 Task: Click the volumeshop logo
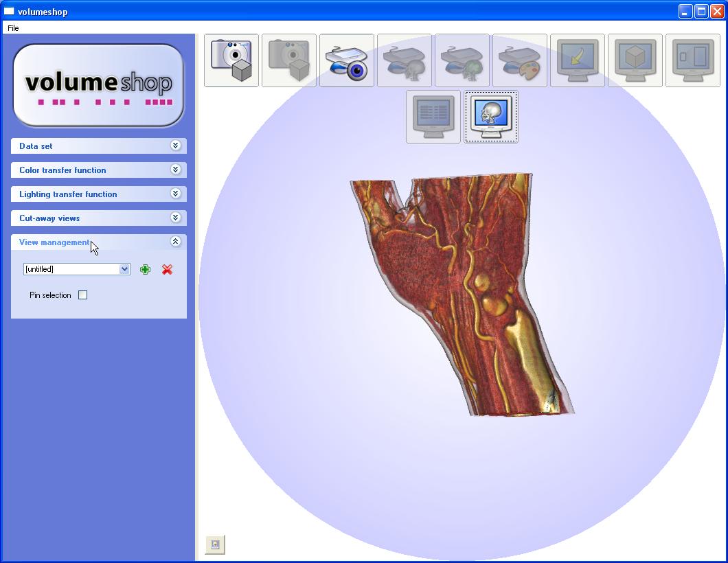coord(98,85)
